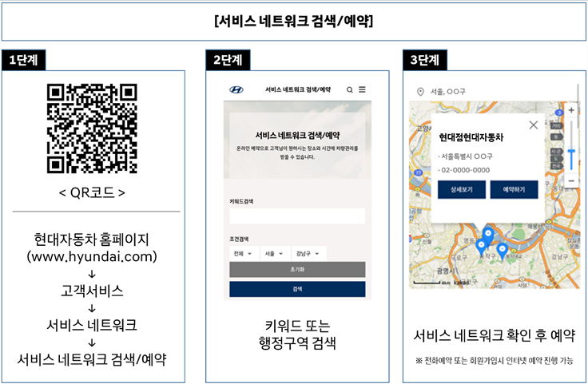Close the 현대점현대자동차 popup

pyautogui.click(x=533, y=125)
